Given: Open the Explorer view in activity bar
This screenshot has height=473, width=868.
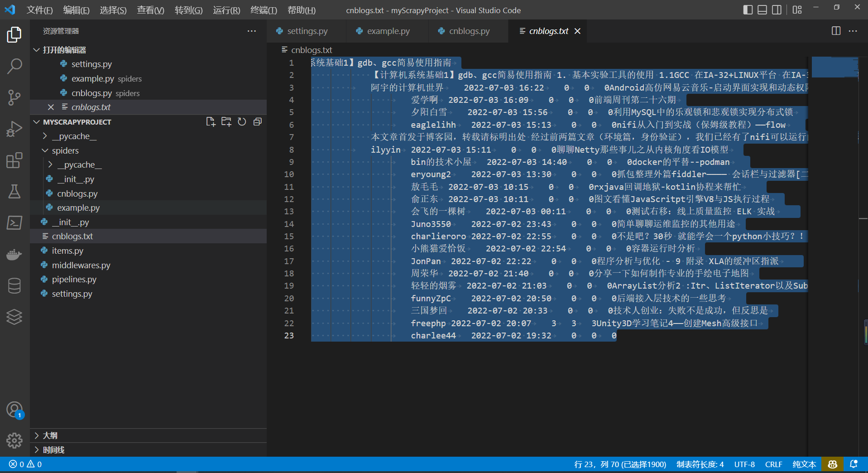Looking at the screenshot, I should point(14,35).
